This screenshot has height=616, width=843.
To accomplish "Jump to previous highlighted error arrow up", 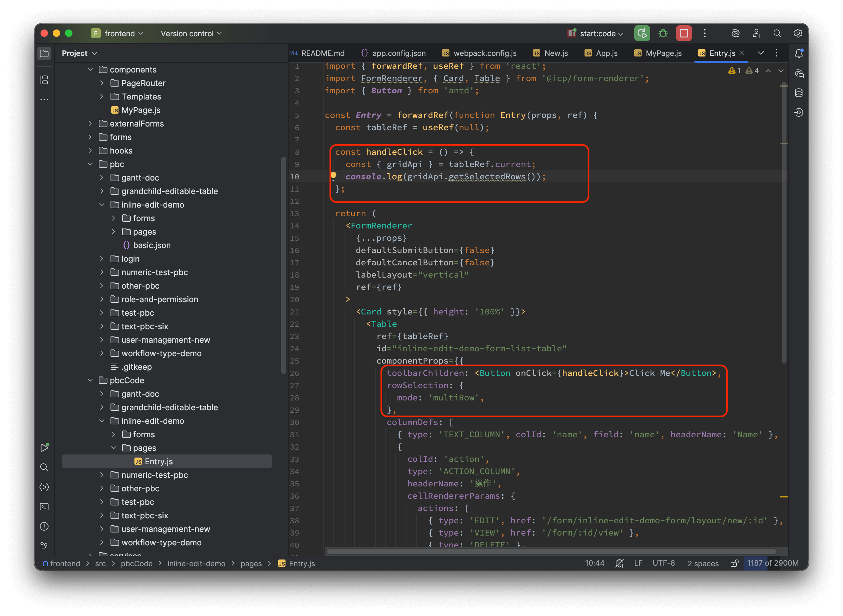I will [x=768, y=71].
